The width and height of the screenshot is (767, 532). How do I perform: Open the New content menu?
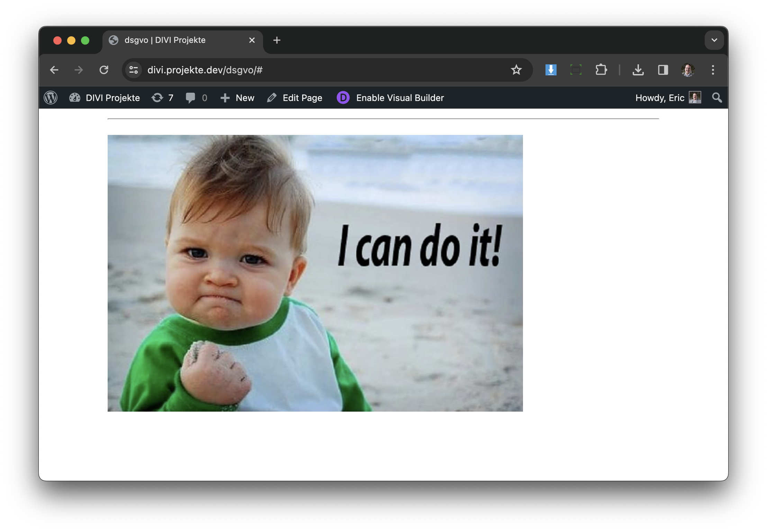[237, 98]
